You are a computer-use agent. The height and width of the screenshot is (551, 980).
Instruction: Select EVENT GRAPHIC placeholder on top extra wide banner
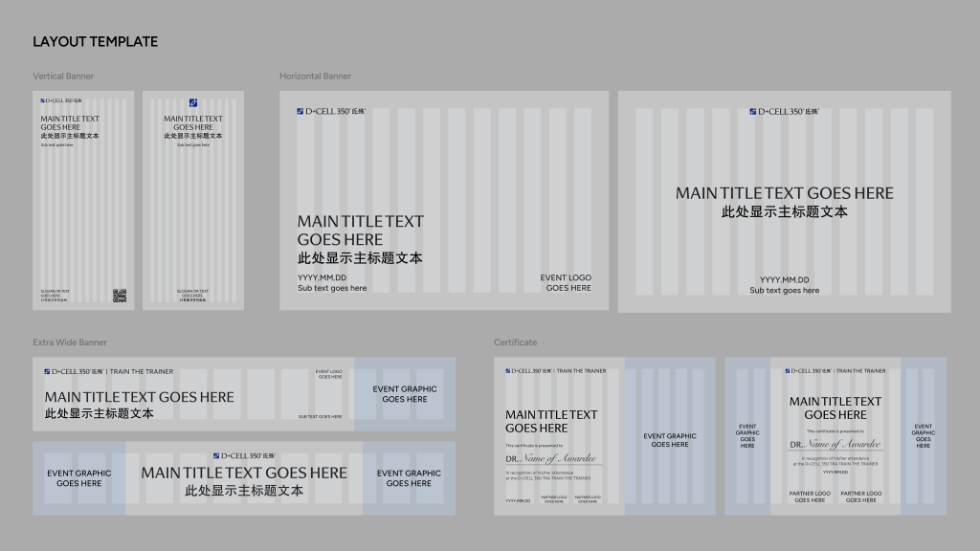pos(404,394)
